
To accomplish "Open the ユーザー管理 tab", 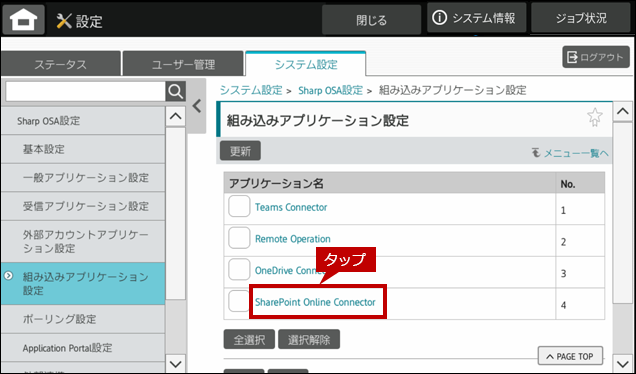I will [183, 64].
